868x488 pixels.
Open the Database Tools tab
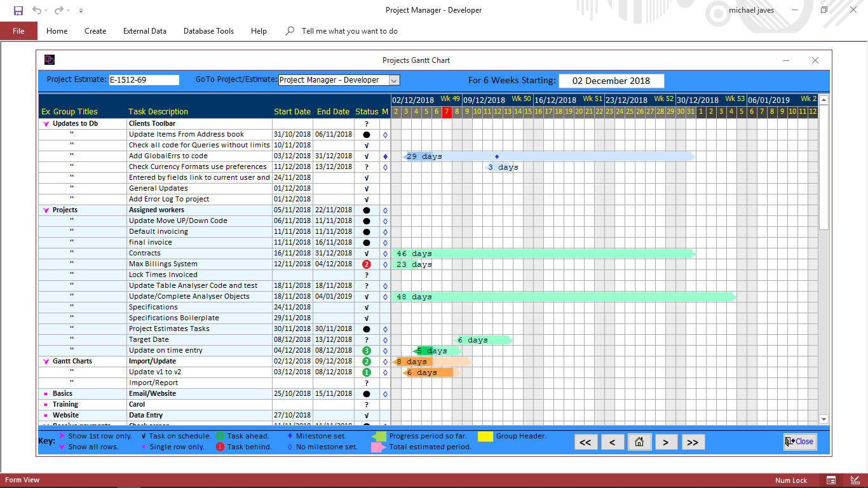click(x=208, y=31)
